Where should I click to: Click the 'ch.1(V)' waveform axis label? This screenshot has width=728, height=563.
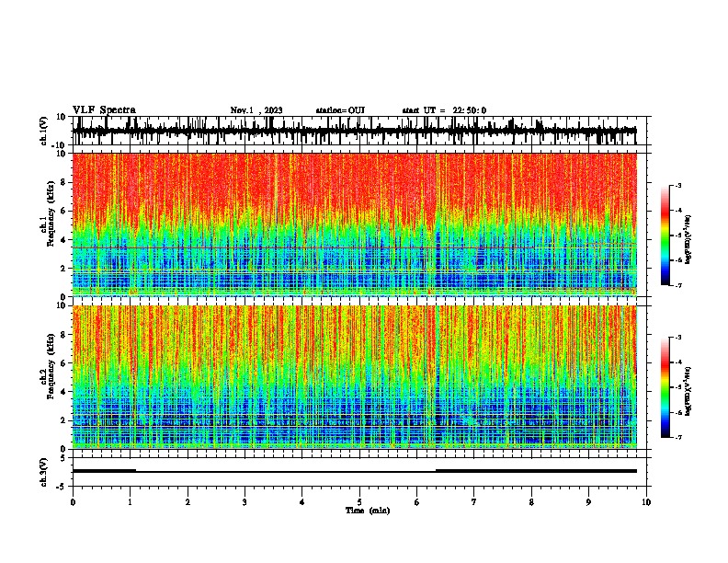click(44, 131)
